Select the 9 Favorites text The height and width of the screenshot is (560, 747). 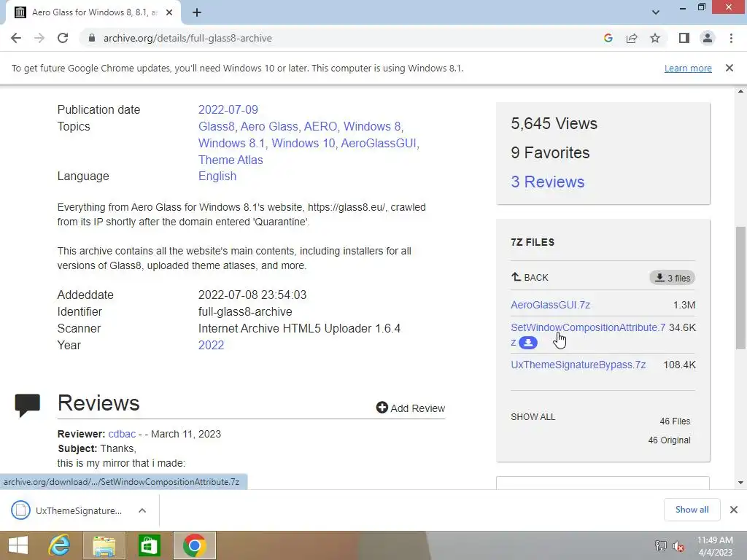pos(550,153)
